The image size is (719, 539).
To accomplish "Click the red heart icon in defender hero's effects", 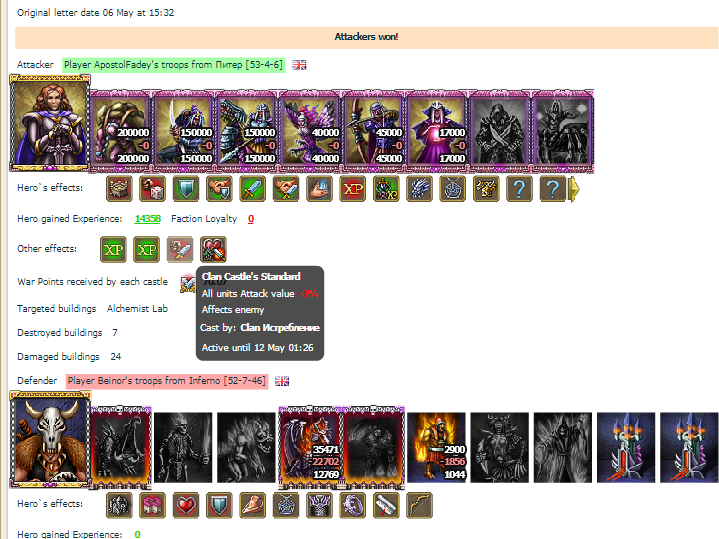I will [x=186, y=506].
